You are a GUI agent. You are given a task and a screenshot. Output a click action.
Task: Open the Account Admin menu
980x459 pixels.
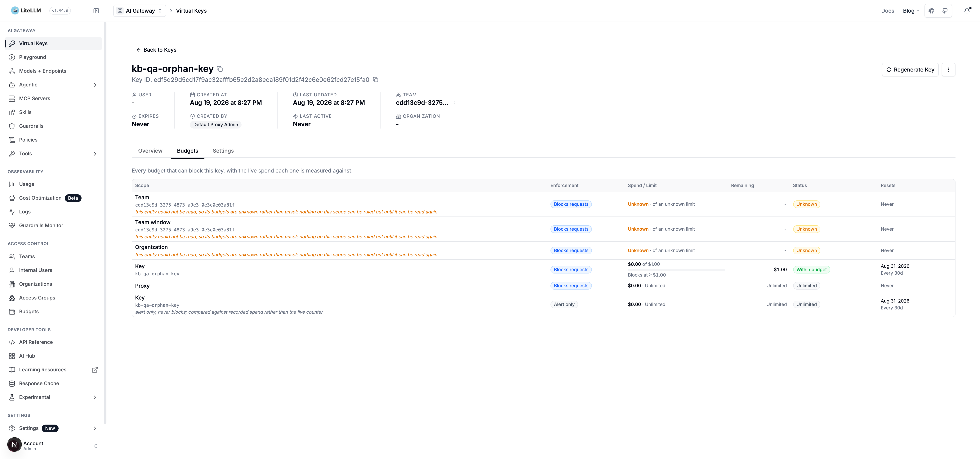pos(53,446)
